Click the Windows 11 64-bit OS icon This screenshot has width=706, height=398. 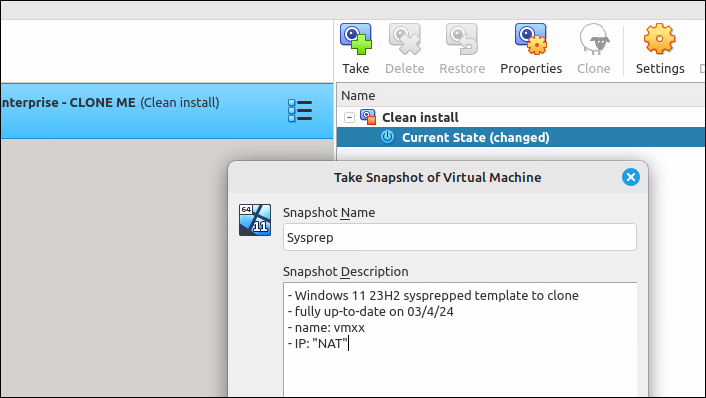(x=255, y=220)
